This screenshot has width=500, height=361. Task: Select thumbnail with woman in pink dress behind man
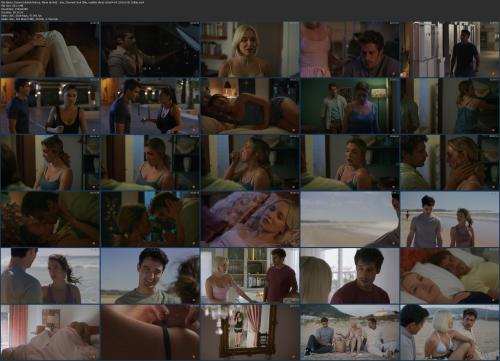(350, 49)
